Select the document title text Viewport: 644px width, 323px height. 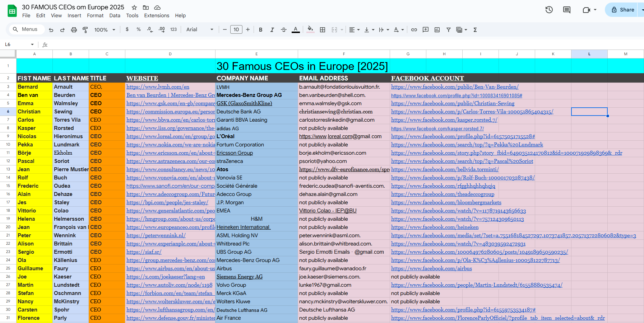73,7
